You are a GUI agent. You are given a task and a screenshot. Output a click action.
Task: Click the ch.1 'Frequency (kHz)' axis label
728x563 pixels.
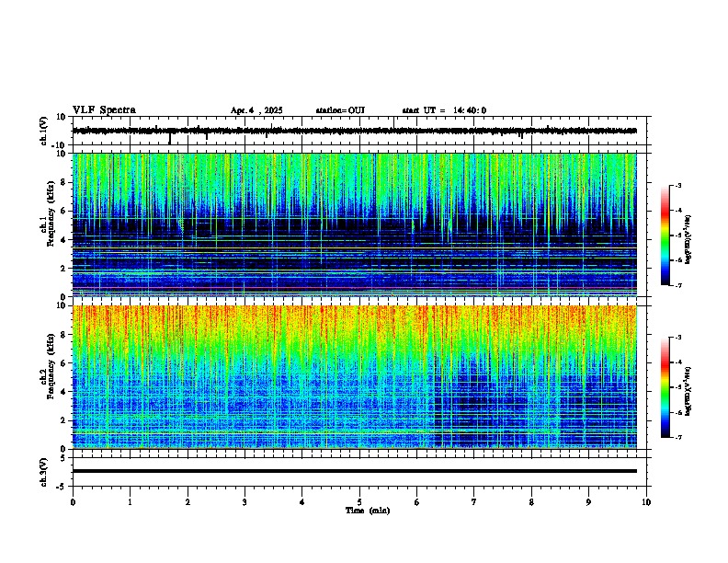pos(51,213)
